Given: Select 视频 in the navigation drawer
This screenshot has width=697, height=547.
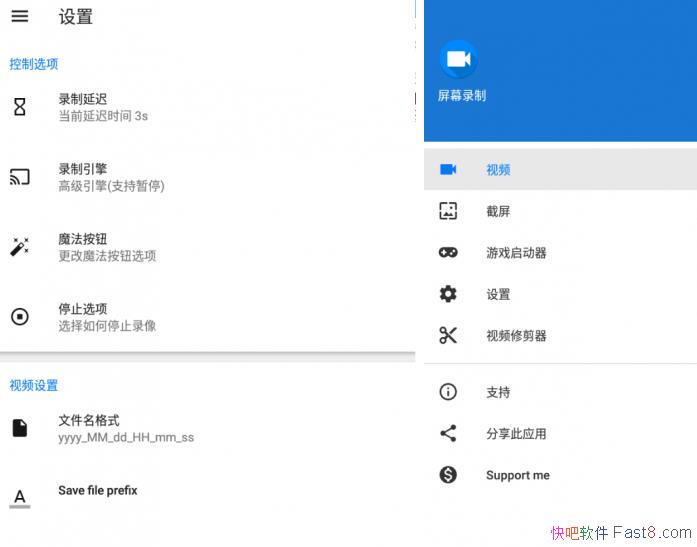Looking at the screenshot, I should point(560,169).
